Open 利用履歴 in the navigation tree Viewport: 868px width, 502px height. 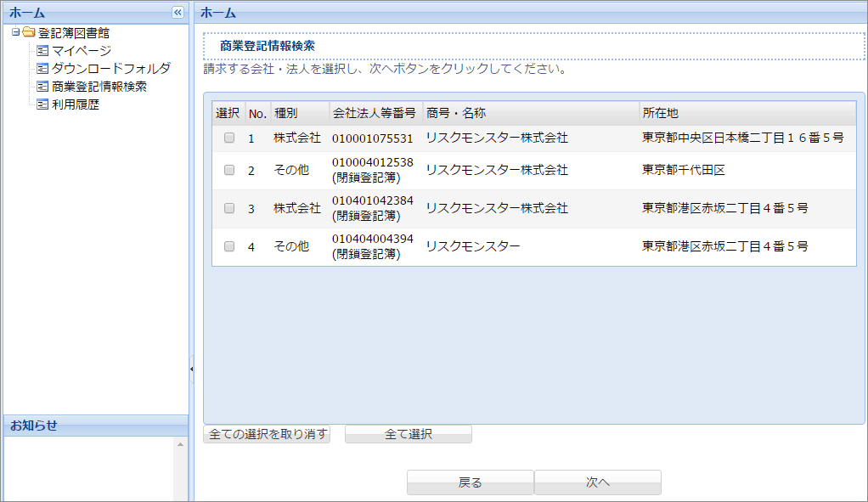pos(76,104)
